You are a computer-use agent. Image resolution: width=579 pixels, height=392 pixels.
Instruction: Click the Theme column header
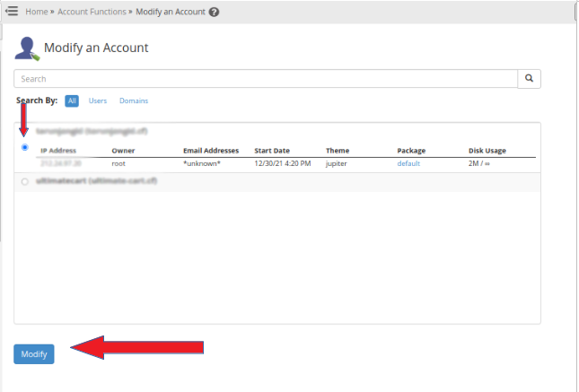338,151
